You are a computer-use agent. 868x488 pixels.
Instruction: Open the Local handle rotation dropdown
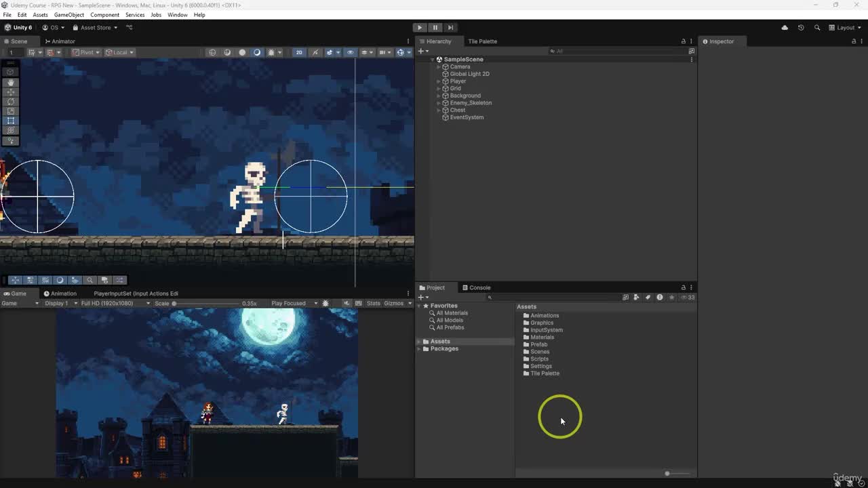(120, 52)
